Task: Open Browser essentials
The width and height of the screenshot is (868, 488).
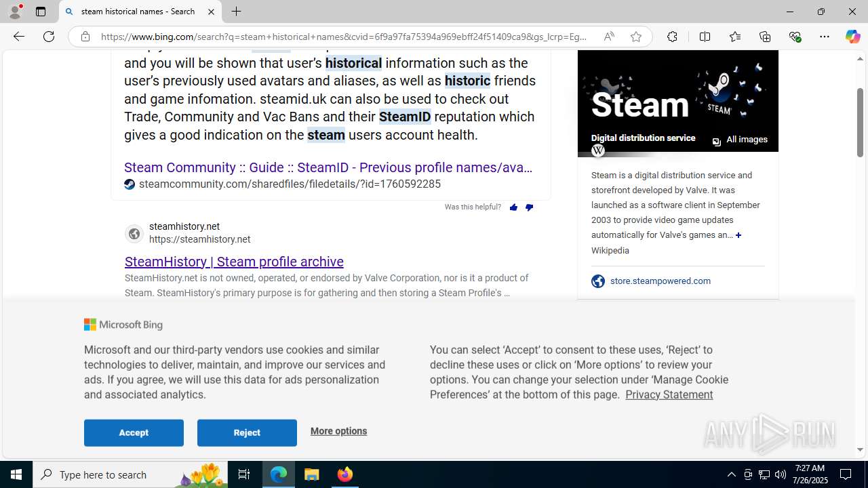Action: (795, 37)
